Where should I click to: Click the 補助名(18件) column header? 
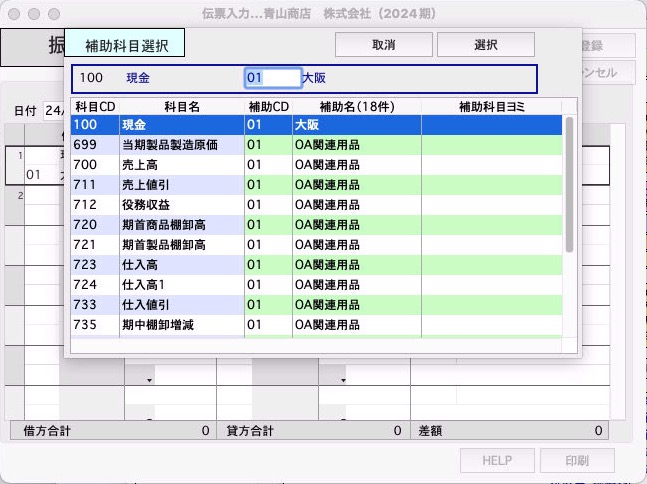(x=356, y=106)
